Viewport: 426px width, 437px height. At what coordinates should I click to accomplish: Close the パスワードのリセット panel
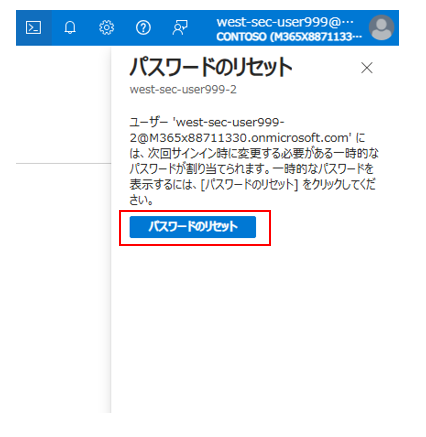pos(367,68)
